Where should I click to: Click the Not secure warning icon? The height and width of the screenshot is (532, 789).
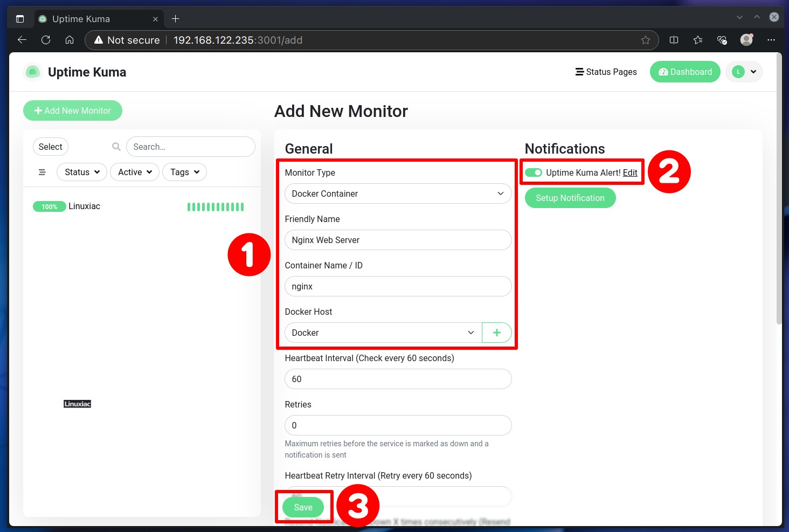coord(99,40)
